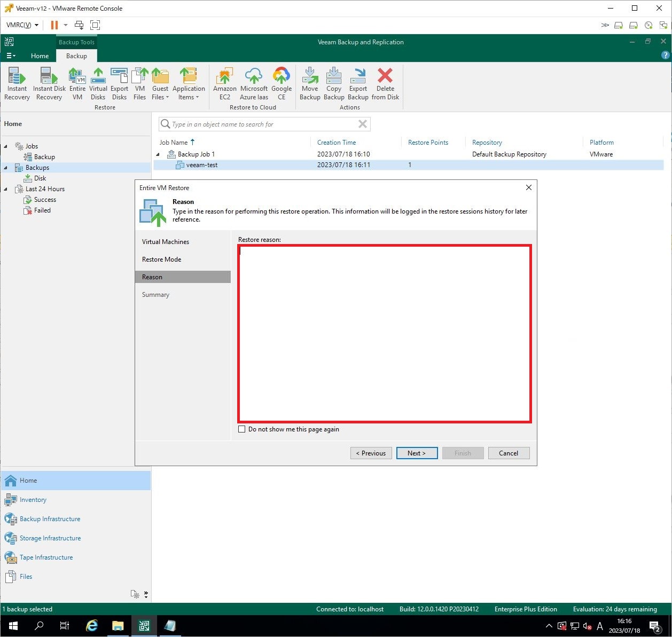Click Instant Disk Recovery icon
Viewport: 672px width, 637px height.
(x=49, y=84)
